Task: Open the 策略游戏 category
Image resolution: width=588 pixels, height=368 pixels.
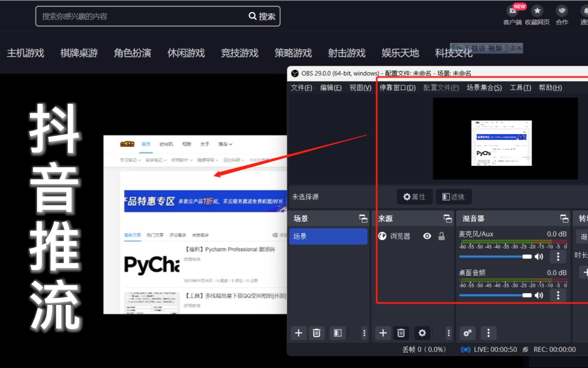Action: [x=293, y=53]
